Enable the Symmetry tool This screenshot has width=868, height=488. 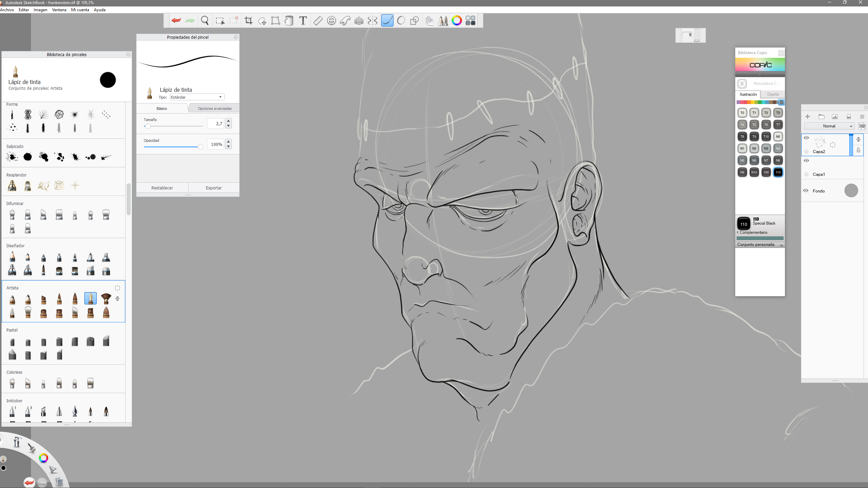coord(372,20)
